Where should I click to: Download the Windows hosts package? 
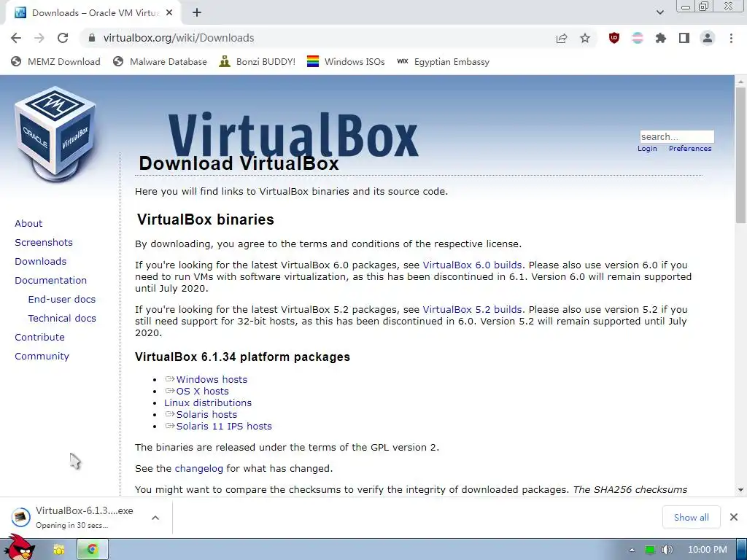pyautogui.click(x=212, y=379)
